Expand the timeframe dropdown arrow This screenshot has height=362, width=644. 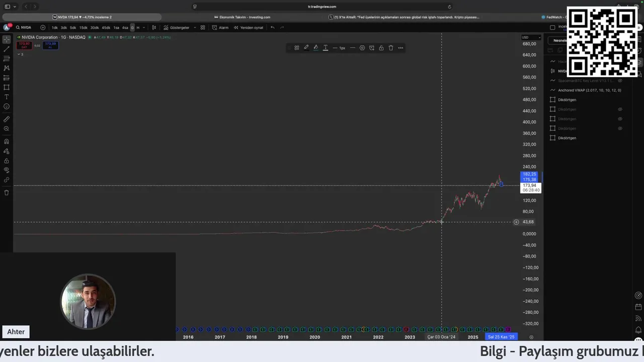point(144,28)
